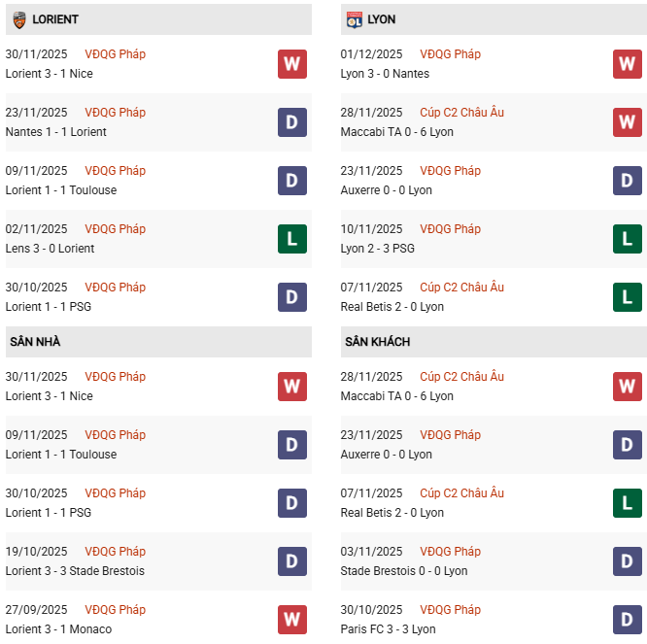
Task: Follow VĐQG Pháp link dated 03/11/2025
Action: (x=450, y=552)
